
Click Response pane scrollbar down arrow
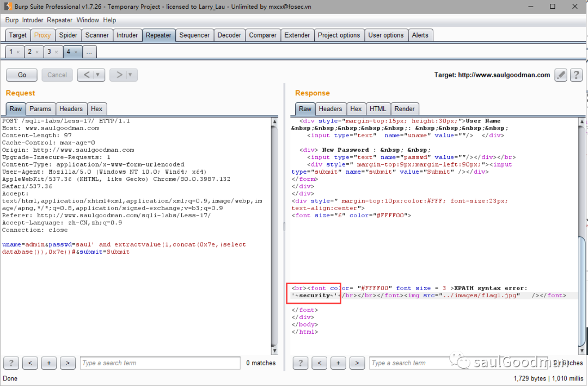[x=582, y=351]
